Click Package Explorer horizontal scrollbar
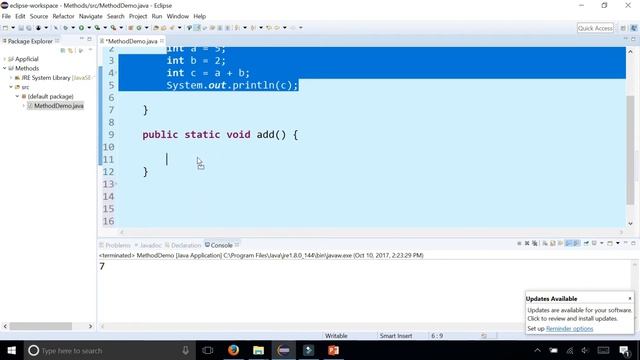 tap(41, 326)
